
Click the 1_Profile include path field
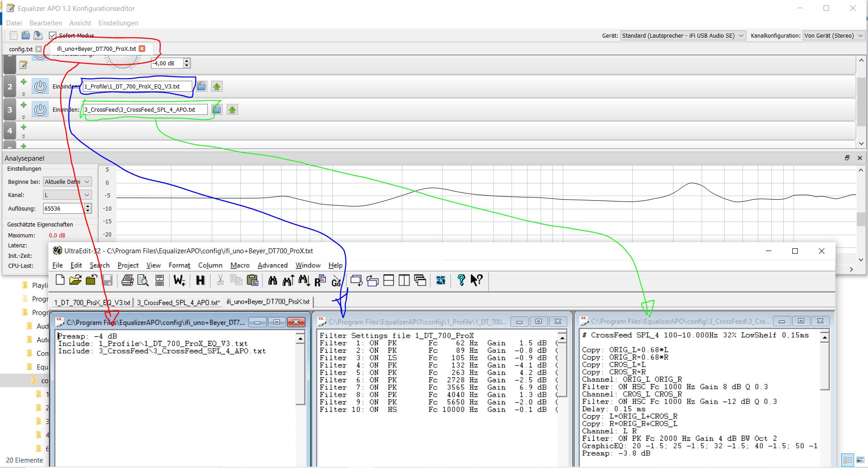click(137, 86)
